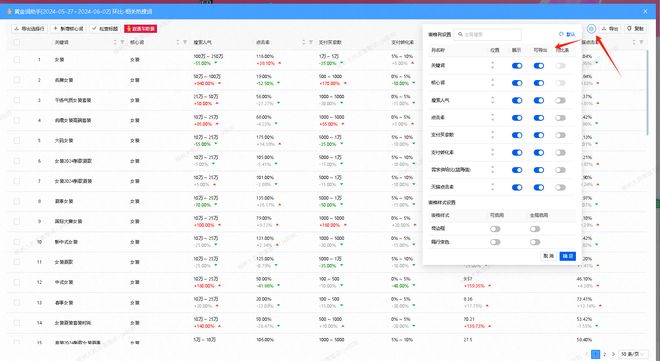
Task: Toggle the 展示 switch for 关键词 column
Action: [x=517, y=66]
